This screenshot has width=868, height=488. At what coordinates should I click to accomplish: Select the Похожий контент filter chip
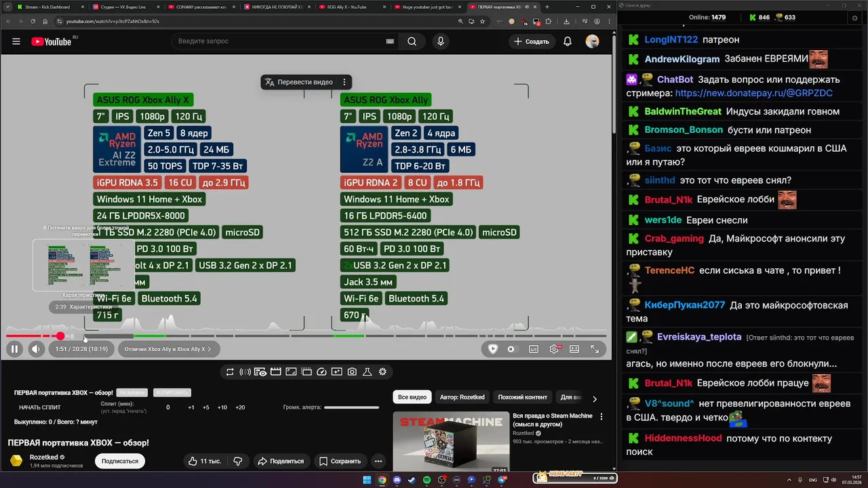(522, 397)
